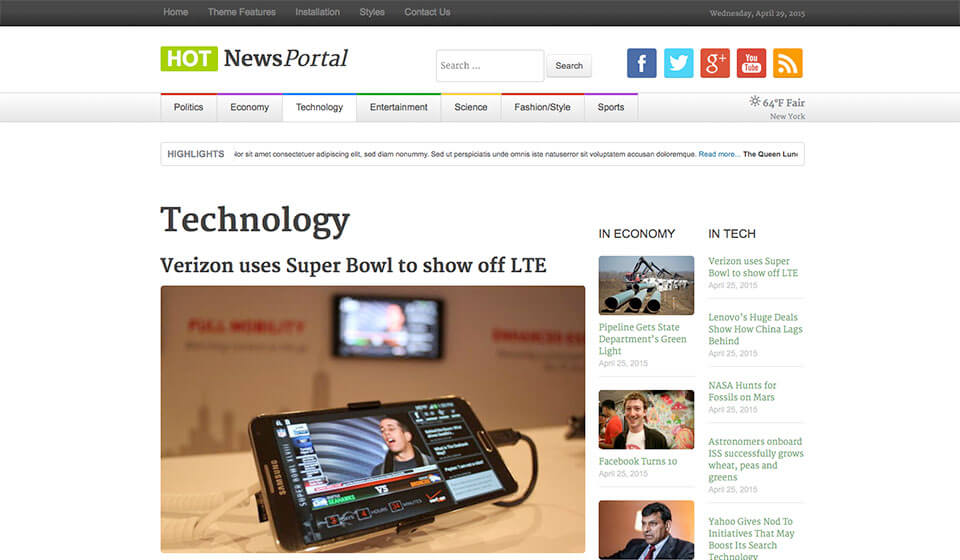Click the HOT NewsPortal logo
The width and height of the screenshot is (960, 560).
(254, 59)
